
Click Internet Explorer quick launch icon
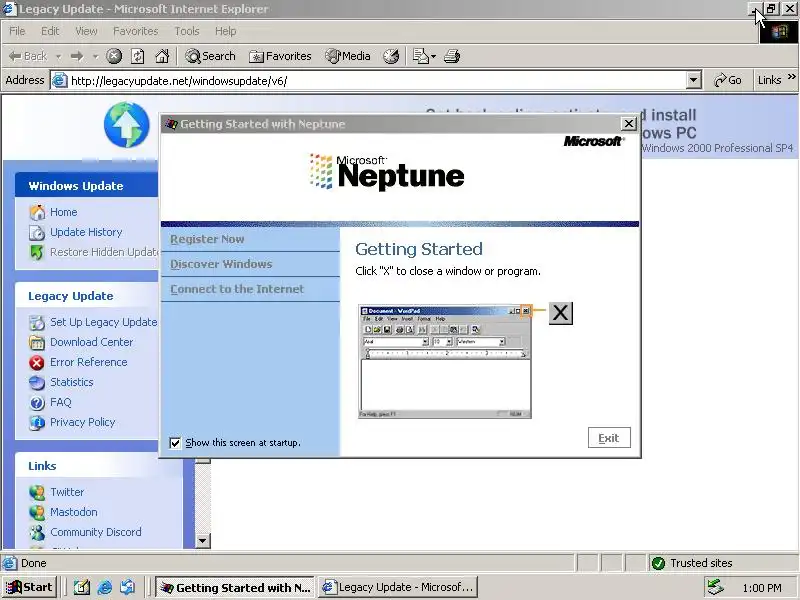(105, 587)
